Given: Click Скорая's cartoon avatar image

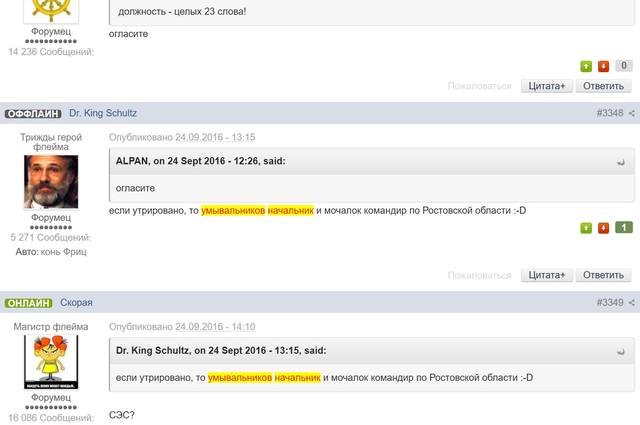Looking at the screenshot, I should (51, 362).
